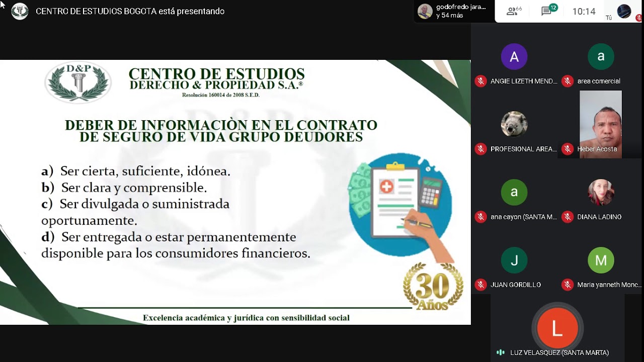Click the meeting clock showing 10:14
644x362 pixels.
tap(584, 11)
